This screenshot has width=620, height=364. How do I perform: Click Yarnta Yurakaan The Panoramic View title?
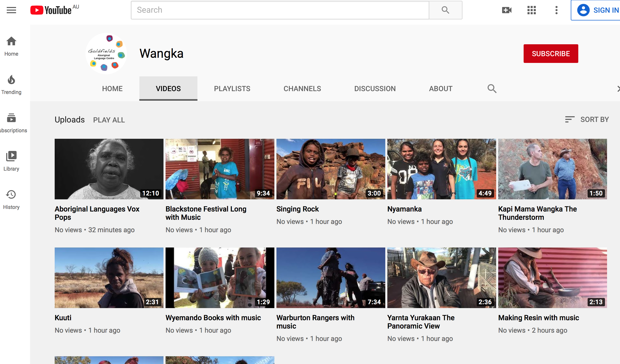[x=421, y=322]
